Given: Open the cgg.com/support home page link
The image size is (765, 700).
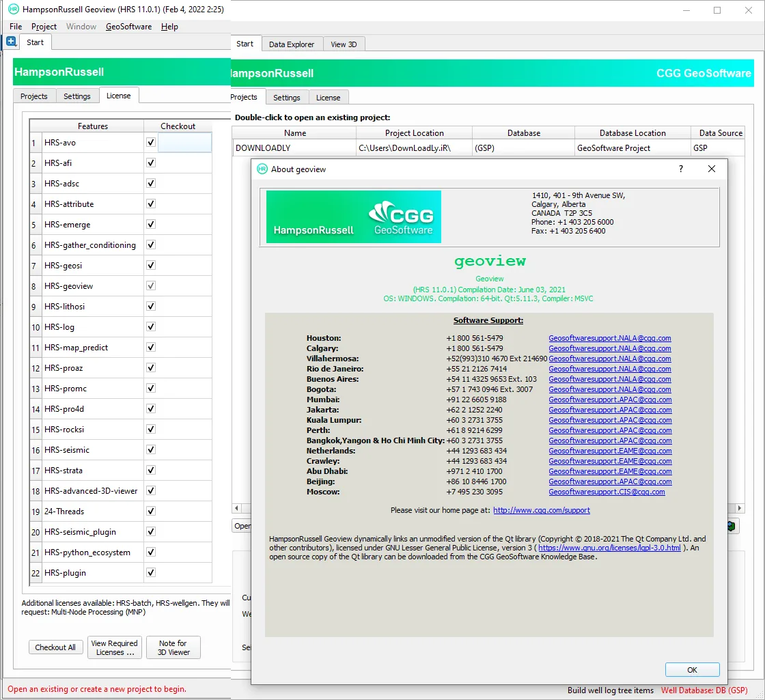Looking at the screenshot, I should (x=542, y=510).
